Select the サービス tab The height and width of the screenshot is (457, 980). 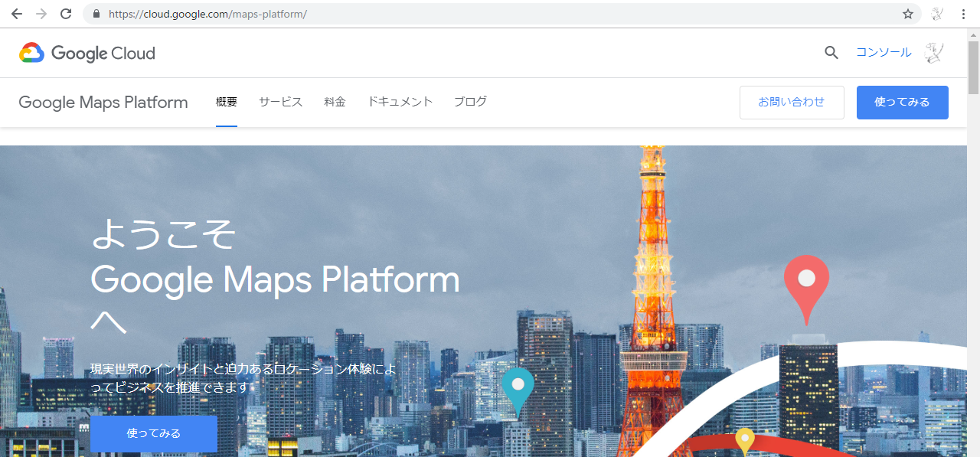point(280,102)
